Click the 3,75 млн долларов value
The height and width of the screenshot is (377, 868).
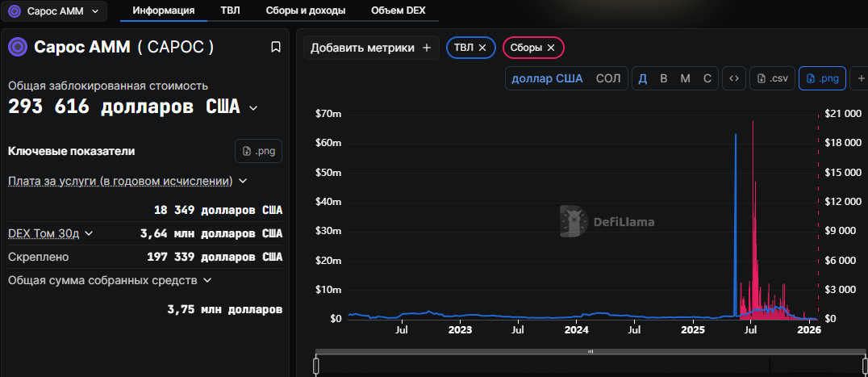(x=225, y=309)
